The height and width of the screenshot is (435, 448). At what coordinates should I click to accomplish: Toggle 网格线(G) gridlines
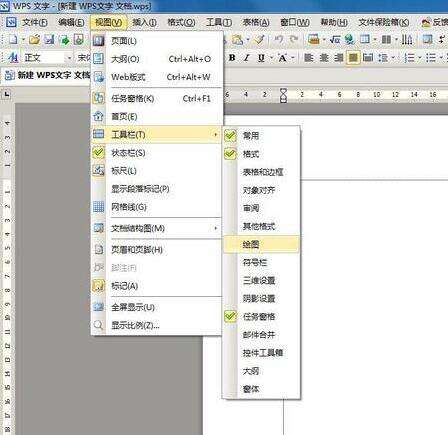(157, 207)
